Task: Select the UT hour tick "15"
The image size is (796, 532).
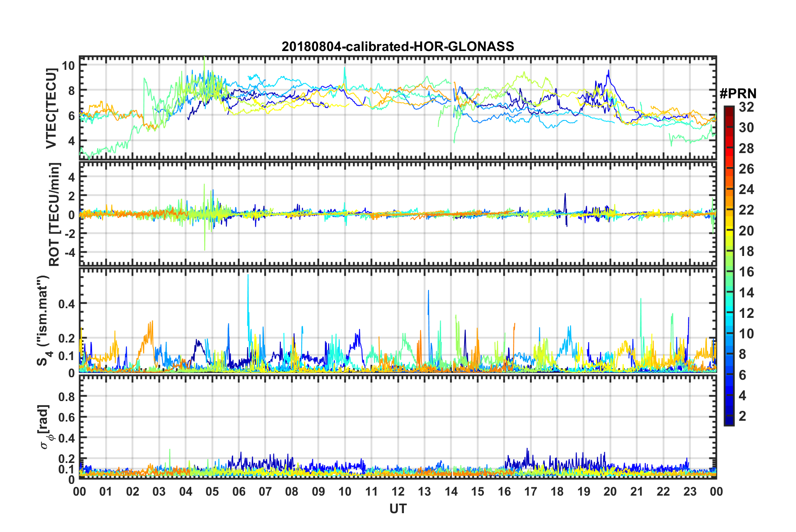Action: 478,491
